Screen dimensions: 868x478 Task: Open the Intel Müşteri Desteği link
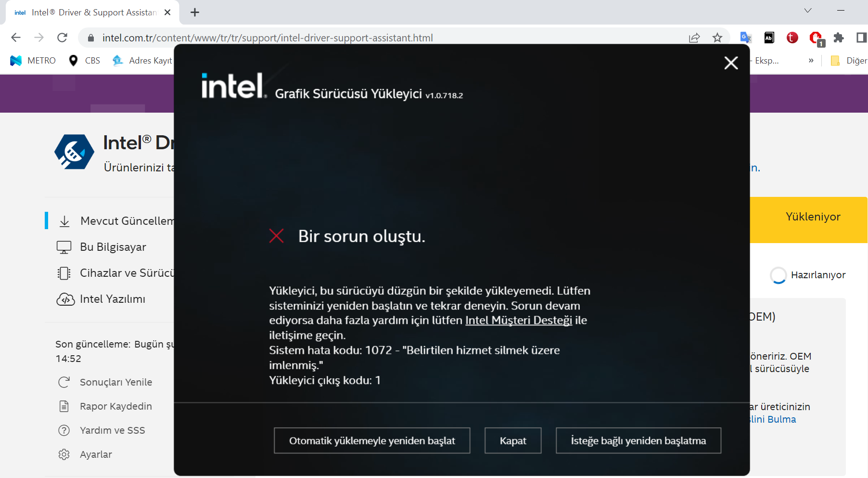(519, 320)
